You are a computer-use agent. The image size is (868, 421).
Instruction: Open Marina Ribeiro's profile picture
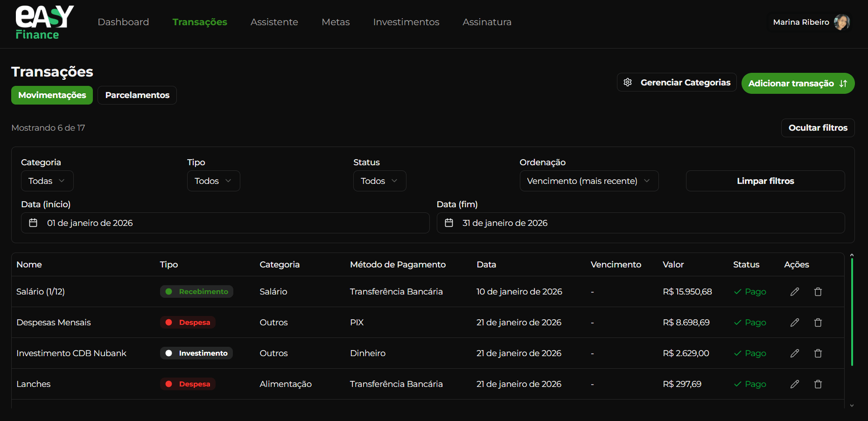point(841,22)
